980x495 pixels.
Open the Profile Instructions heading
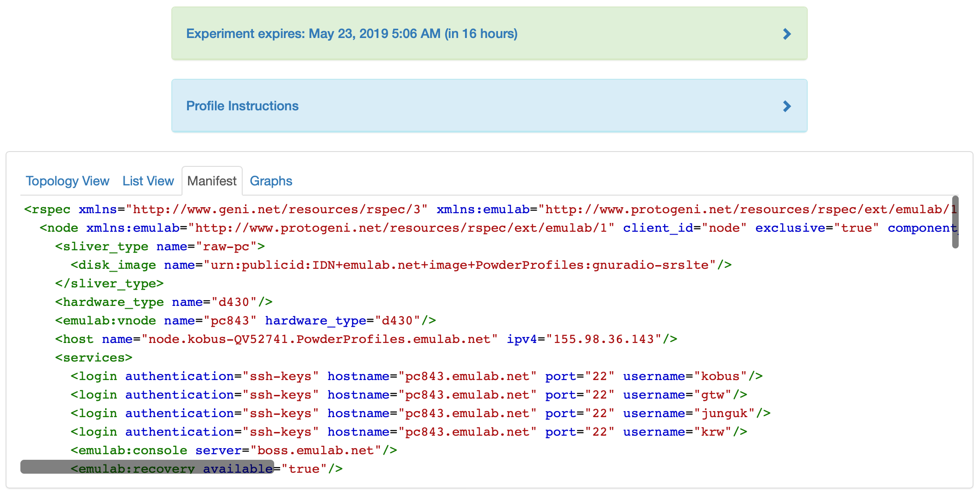[242, 106]
